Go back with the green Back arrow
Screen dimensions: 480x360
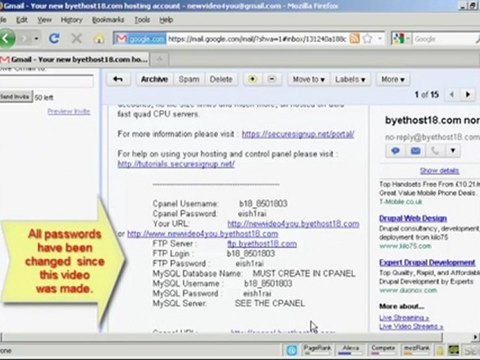pos(7,39)
